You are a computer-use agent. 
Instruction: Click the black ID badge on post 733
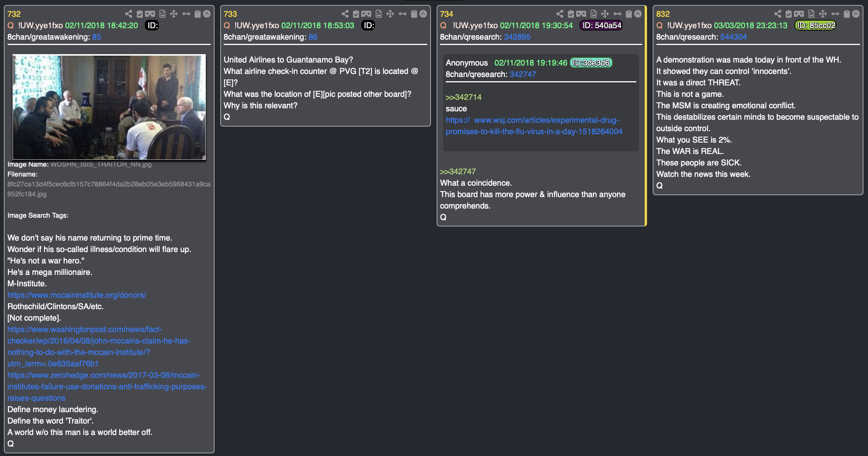click(368, 26)
